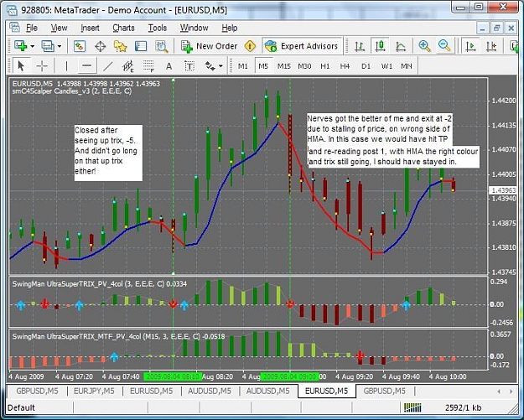Switch to candlestick chart display
The width and height of the screenshot is (524, 420).
point(380,46)
